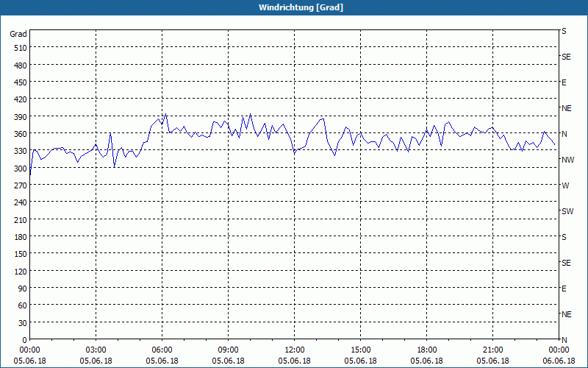Viewport: 588px width, 368px height.
Task: Pick the "18:00" time label
Action: (427, 350)
